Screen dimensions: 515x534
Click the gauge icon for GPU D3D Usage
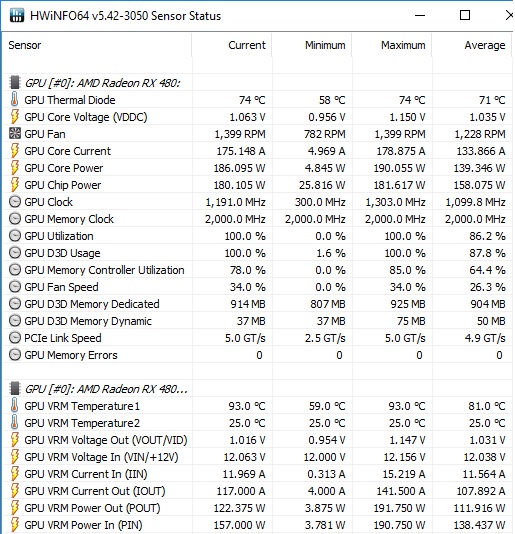[15, 253]
